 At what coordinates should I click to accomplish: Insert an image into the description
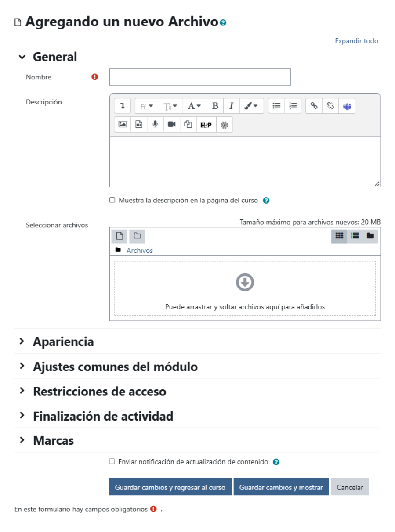coord(122,124)
